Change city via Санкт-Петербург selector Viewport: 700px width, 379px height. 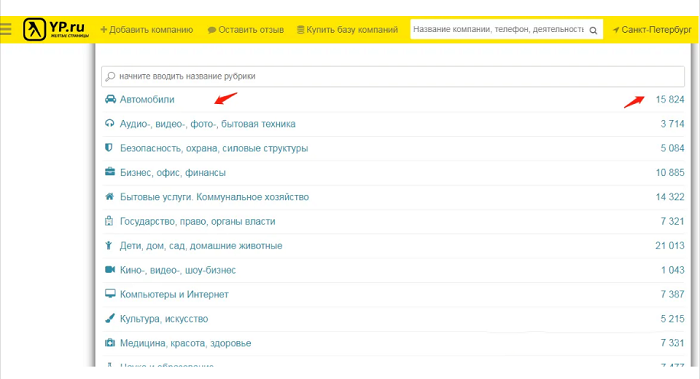point(652,30)
